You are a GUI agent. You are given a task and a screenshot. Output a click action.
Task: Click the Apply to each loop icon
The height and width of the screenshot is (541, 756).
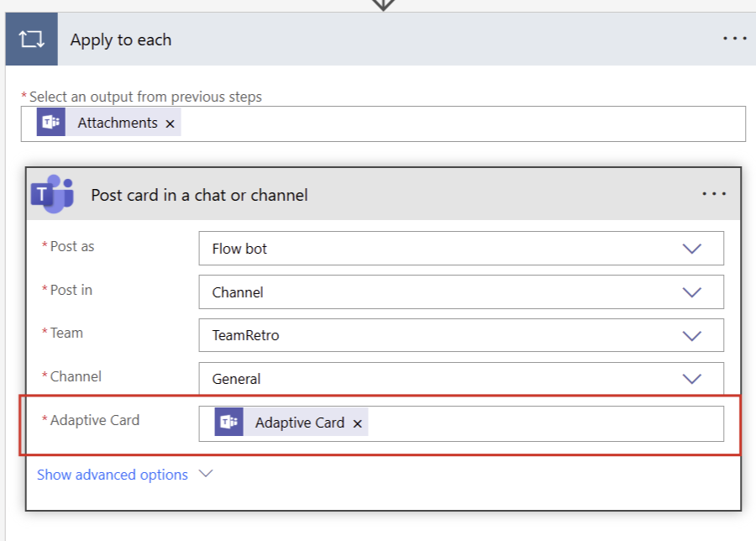click(31, 39)
